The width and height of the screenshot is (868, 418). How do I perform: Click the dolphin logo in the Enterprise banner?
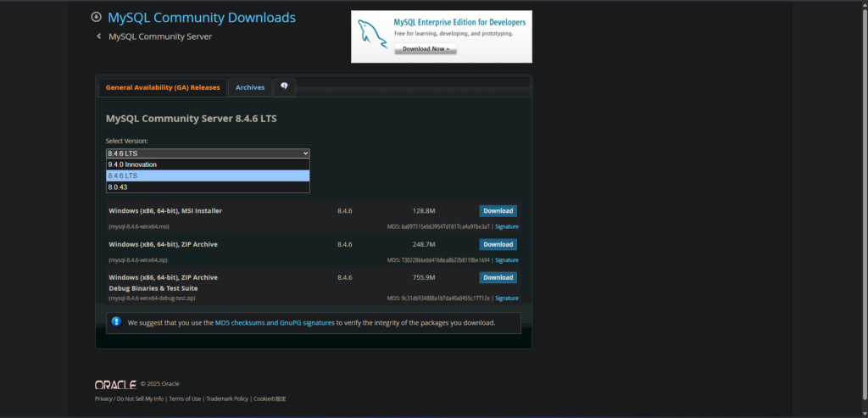point(372,32)
